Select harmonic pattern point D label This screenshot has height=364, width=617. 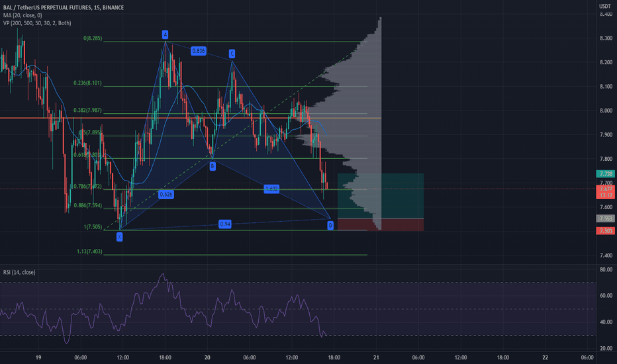[330, 225]
